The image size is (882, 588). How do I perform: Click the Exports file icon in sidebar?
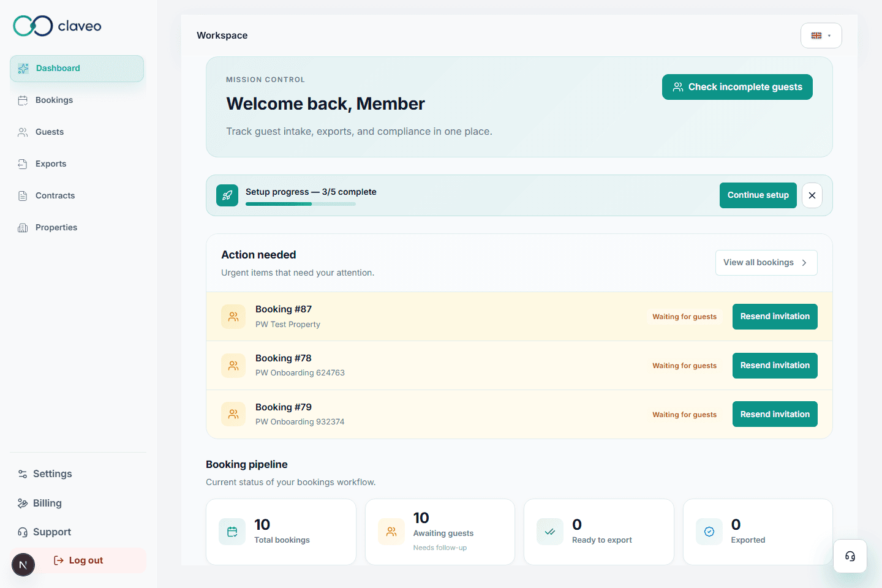click(x=23, y=164)
